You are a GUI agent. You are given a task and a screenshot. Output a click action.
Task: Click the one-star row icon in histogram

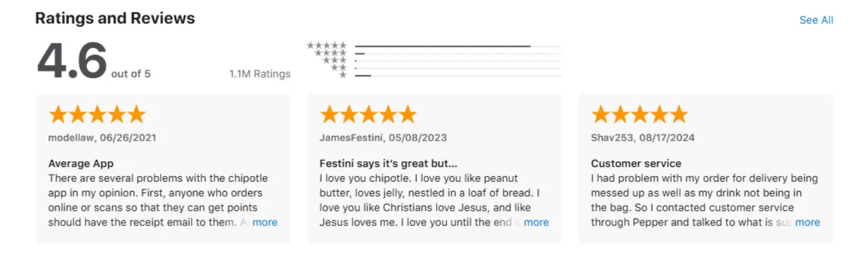point(343,75)
